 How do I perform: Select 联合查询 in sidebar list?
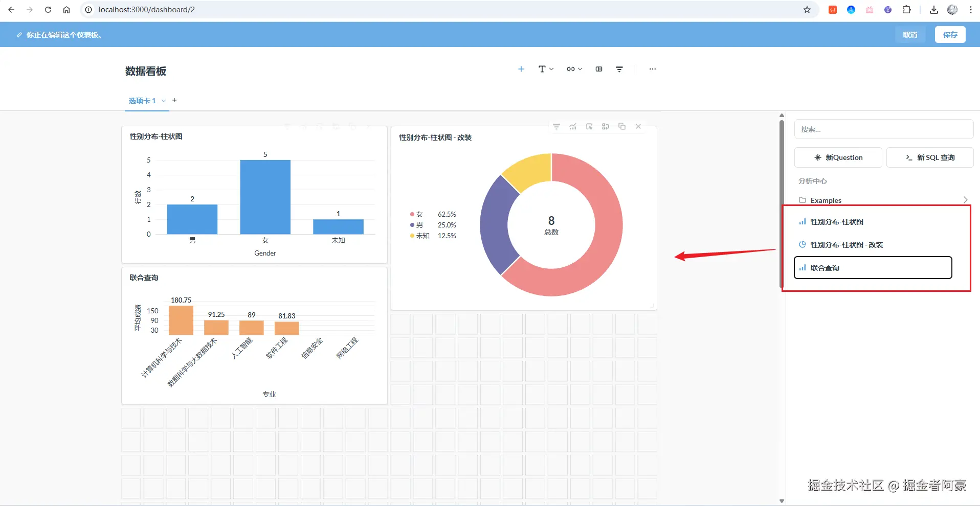click(873, 268)
